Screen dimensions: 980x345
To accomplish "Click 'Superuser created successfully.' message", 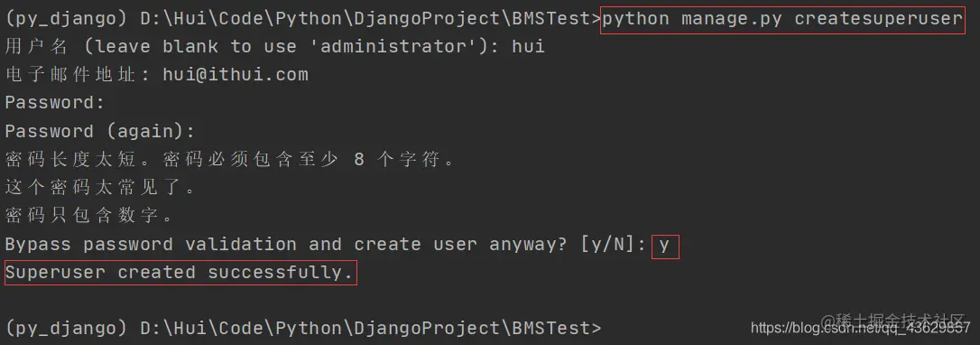I will (x=180, y=273).
